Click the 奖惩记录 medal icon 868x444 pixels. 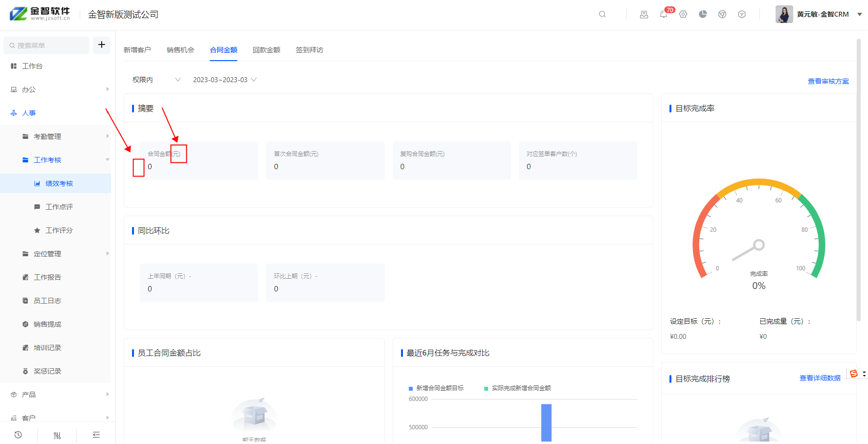pyautogui.click(x=25, y=371)
